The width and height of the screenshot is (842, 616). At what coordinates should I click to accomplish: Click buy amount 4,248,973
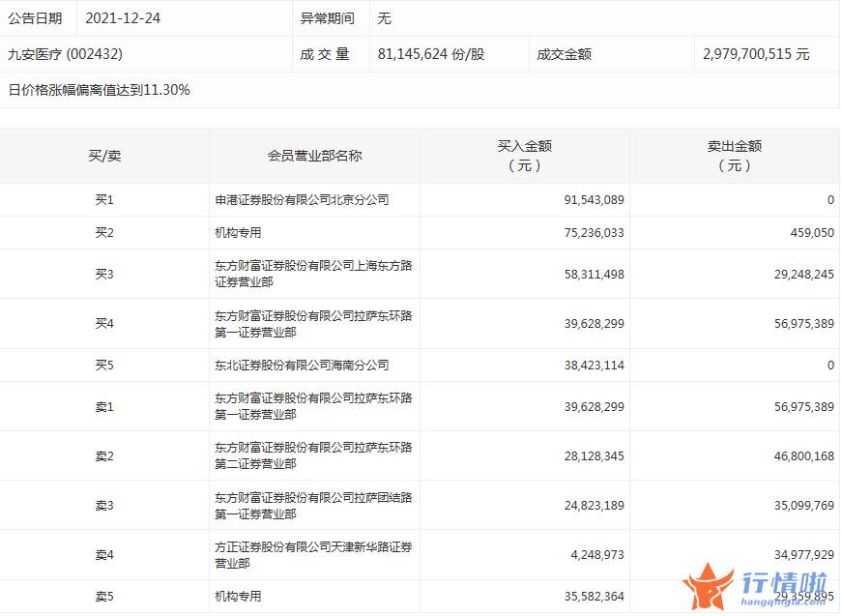tap(597, 555)
